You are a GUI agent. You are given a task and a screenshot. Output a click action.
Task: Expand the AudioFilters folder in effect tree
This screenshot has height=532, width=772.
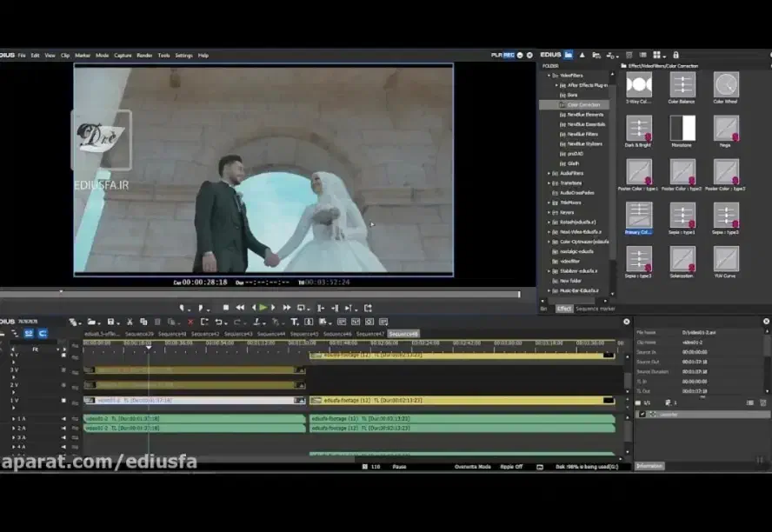[549, 173]
